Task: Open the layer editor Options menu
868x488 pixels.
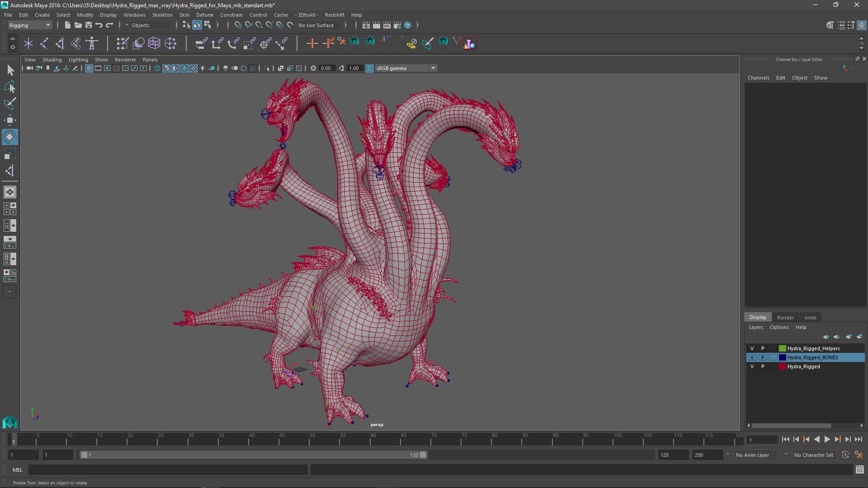Action: click(x=779, y=327)
